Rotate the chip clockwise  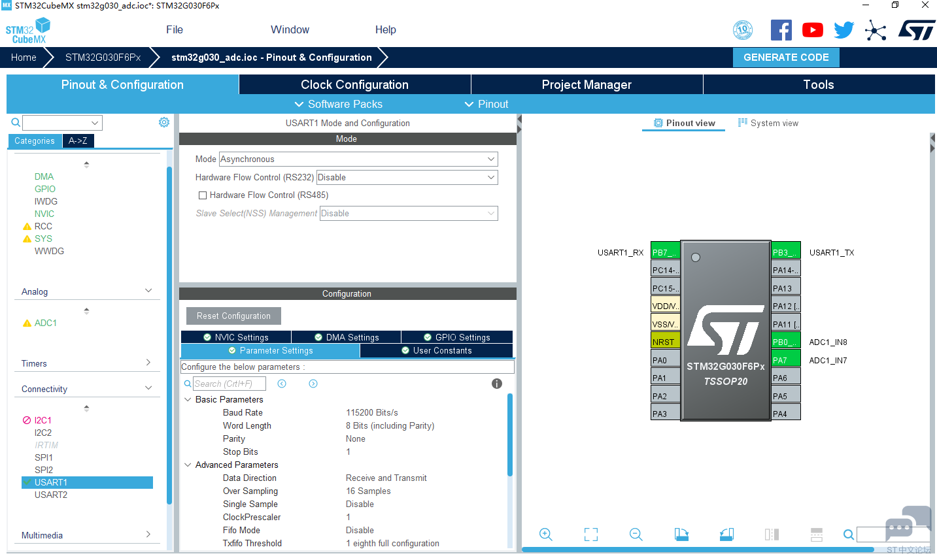pos(681,535)
